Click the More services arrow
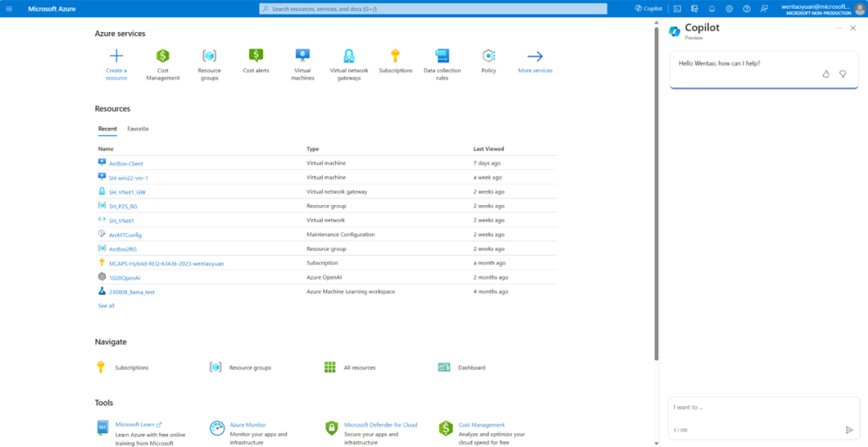The image size is (868, 447). click(x=534, y=56)
